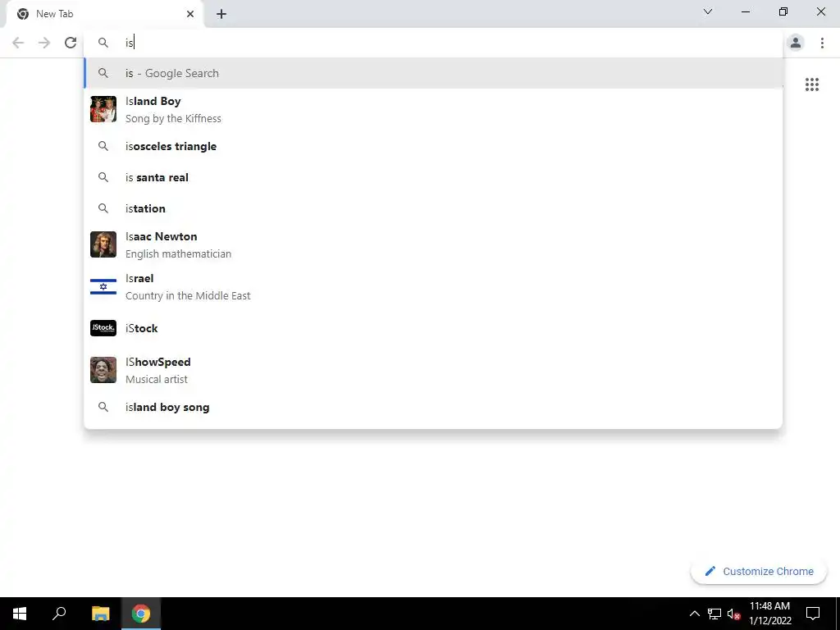
Task: Reload the page with refresh icon
Action: pyautogui.click(x=71, y=43)
